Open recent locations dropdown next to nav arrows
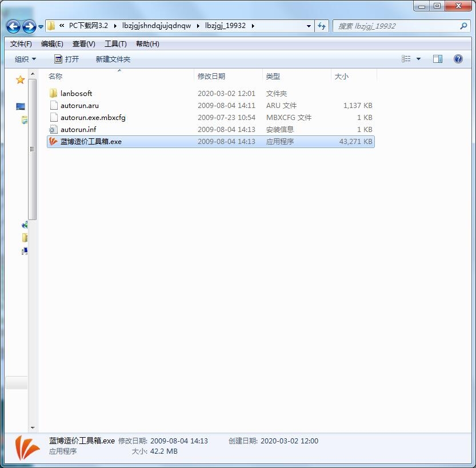This screenshot has height=468, width=476. [x=41, y=27]
